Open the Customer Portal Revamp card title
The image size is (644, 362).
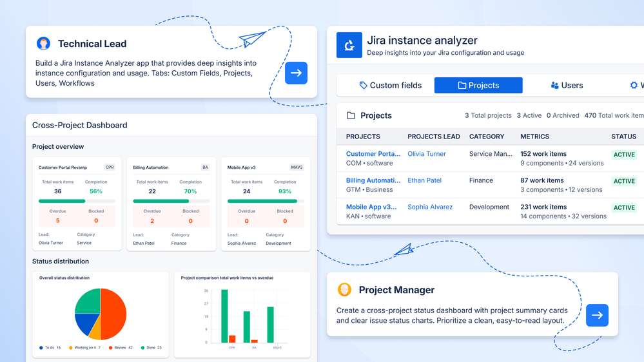coord(63,167)
